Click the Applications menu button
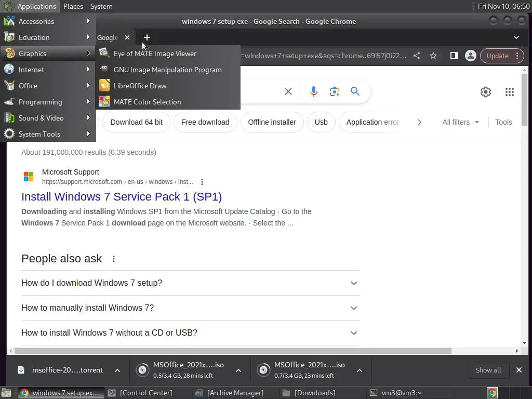Screen dimensions: 532x399 [30, 6]
